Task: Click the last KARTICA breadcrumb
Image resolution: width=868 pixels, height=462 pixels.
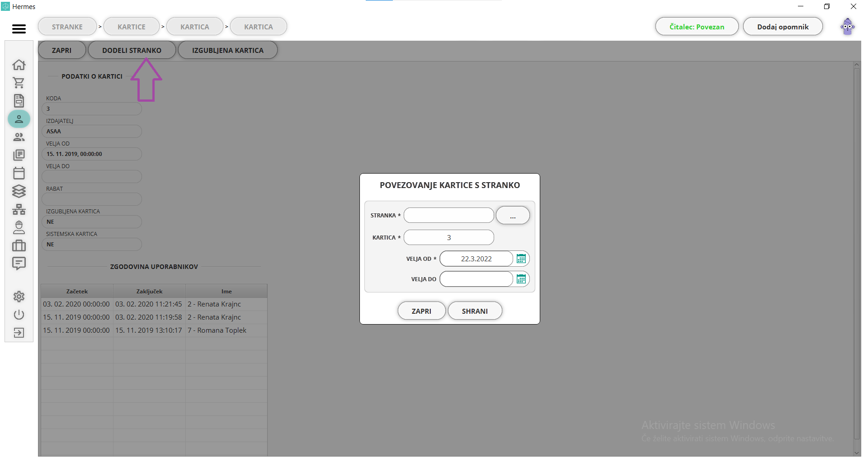Action: pyautogui.click(x=259, y=27)
